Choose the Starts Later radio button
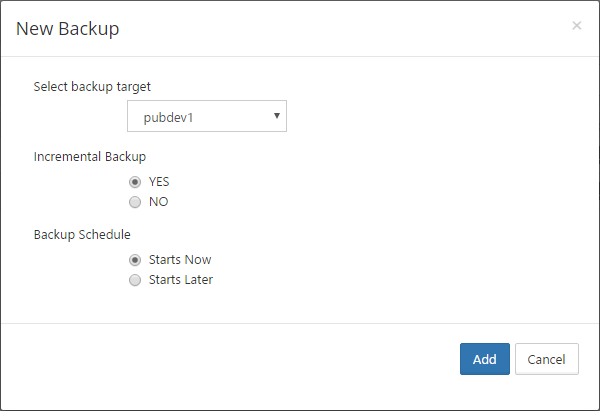600x411 pixels. [x=135, y=280]
